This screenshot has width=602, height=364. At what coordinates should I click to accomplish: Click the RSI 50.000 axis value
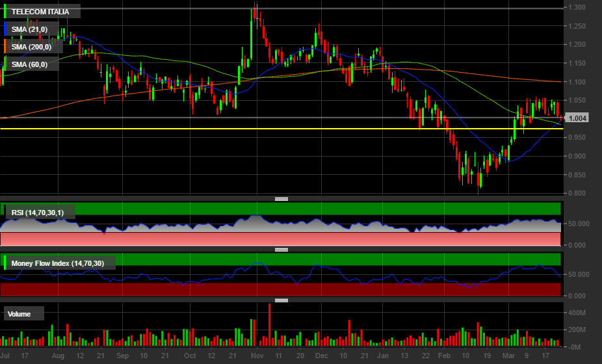(x=579, y=224)
